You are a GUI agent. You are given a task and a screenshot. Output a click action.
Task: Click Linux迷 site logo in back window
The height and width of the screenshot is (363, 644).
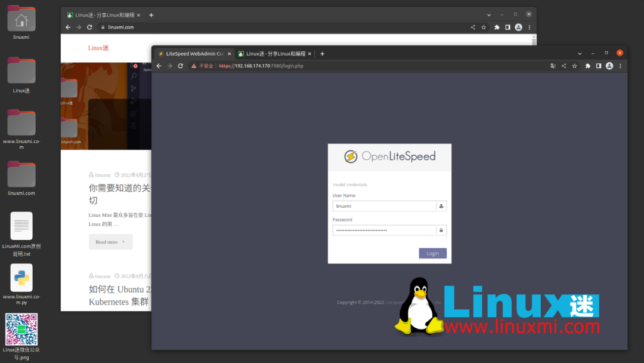[x=98, y=48]
